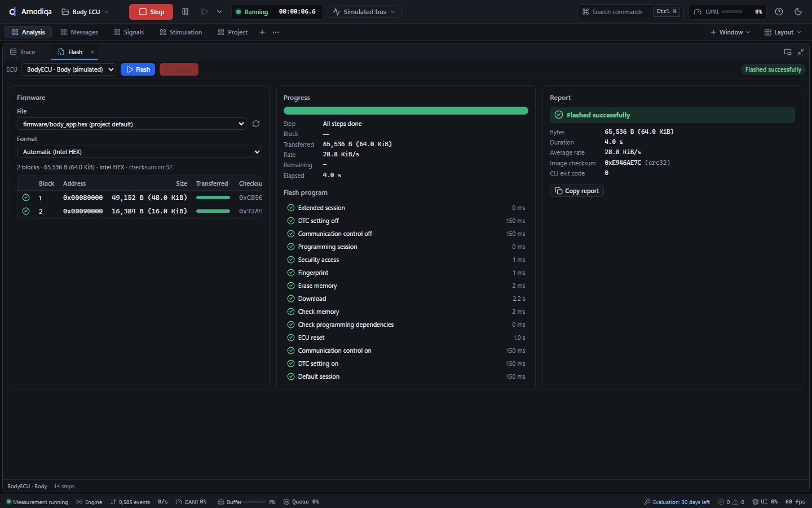The height and width of the screenshot is (508, 812).
Task: Switch to the Trace tab
Action: point(23,52)
